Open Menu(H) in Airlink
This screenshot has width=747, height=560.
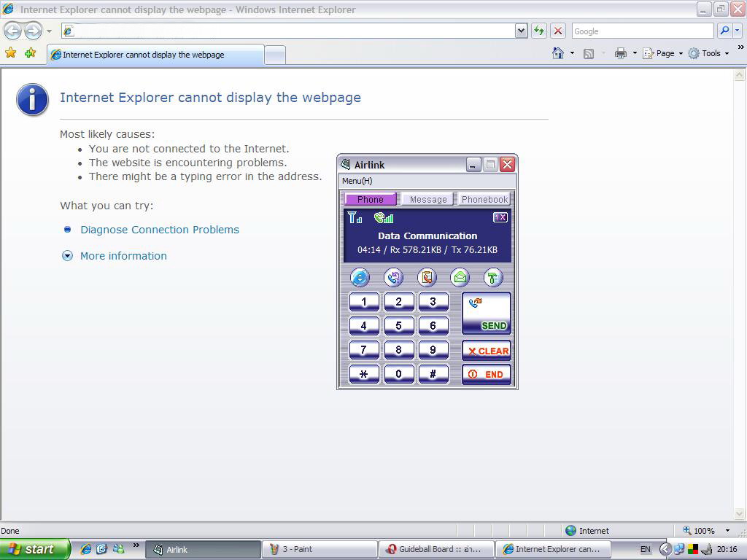click(x=357, y=181)
